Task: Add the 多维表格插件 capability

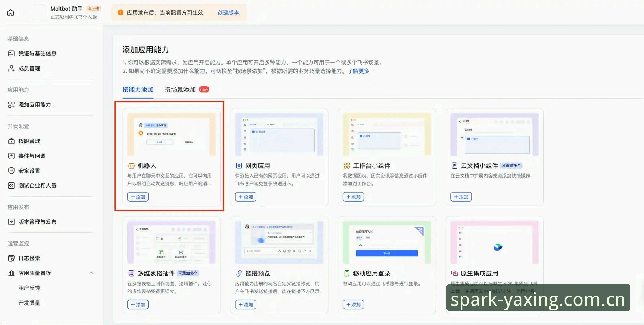Action: pos(138,304)
